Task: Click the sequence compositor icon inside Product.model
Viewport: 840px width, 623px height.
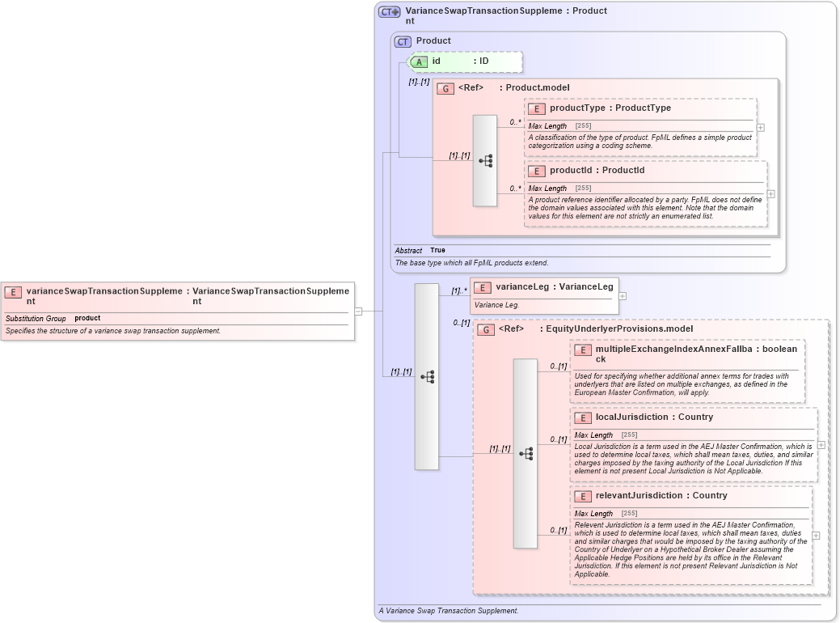Action: [x=485, y=160]
